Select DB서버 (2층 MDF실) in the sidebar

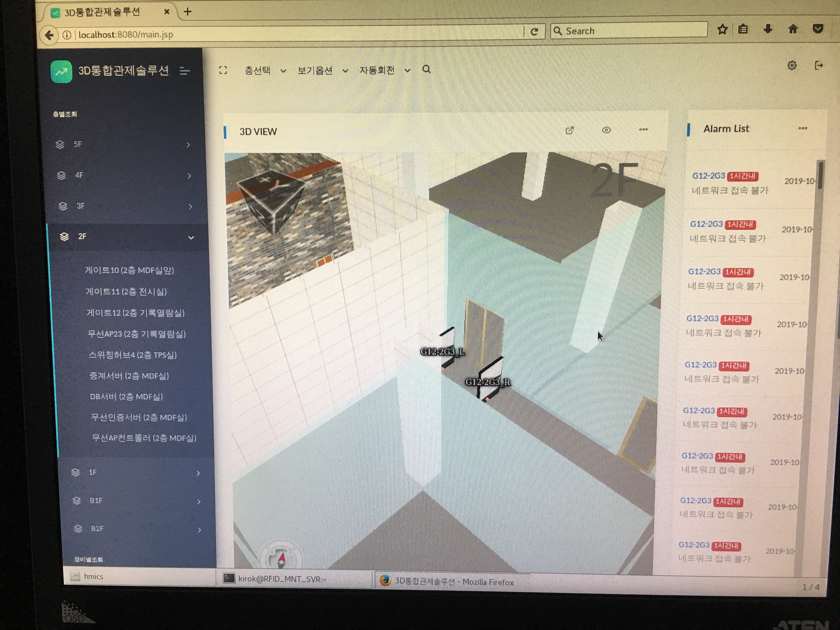point(126,397)
